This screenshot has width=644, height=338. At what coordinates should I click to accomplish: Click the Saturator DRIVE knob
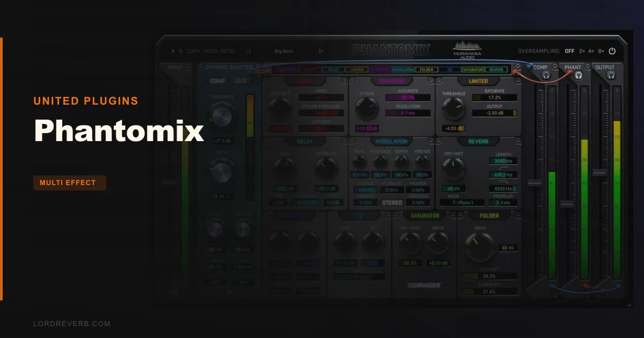tap(438, 243)
